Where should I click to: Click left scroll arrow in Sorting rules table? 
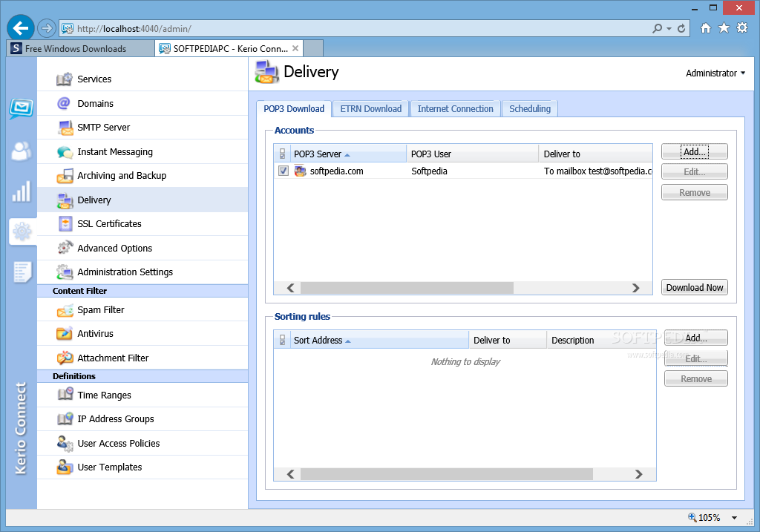click(x=290, y=474)
